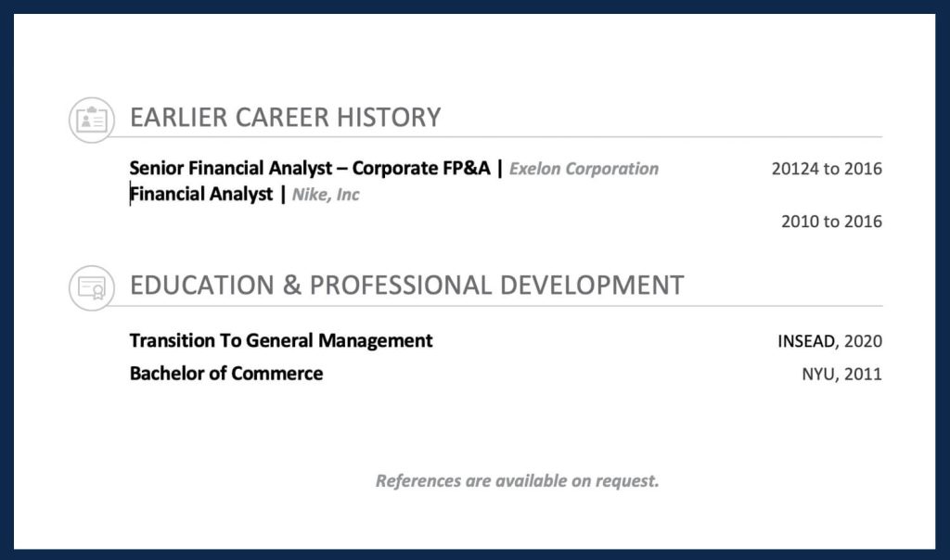
Task: Click the pipe separator before Nike, Inc
Action: (283, 195)
